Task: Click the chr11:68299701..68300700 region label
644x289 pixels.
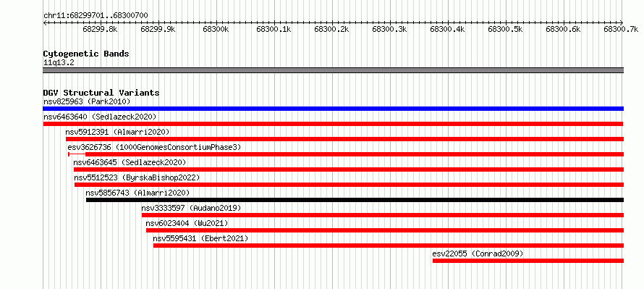Action: pos(96,15)
